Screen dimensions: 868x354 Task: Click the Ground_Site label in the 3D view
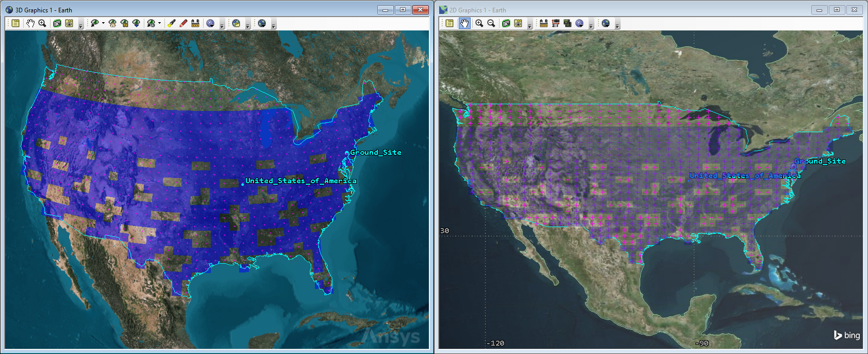pyautogui.click(x=375, y=152)
